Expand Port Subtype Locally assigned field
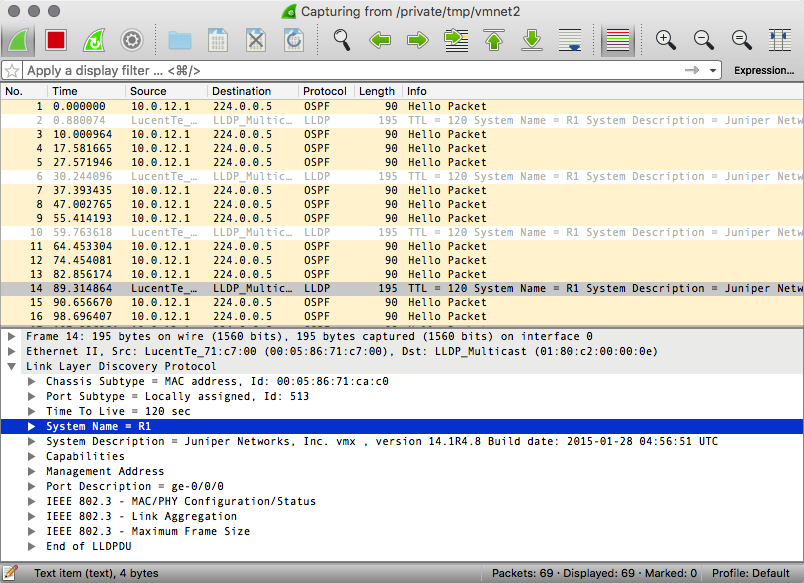 point(31,396)
